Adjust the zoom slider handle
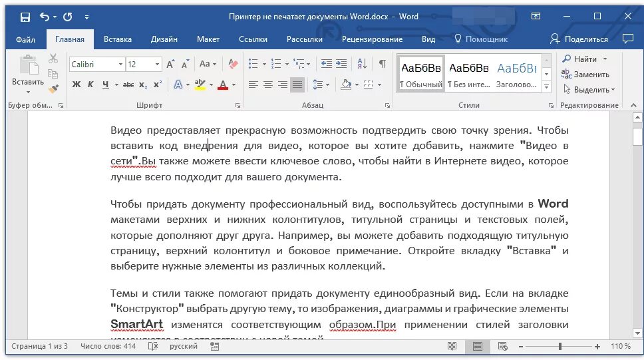Viewport: 644px width, 360px height. tap(560, 347)
